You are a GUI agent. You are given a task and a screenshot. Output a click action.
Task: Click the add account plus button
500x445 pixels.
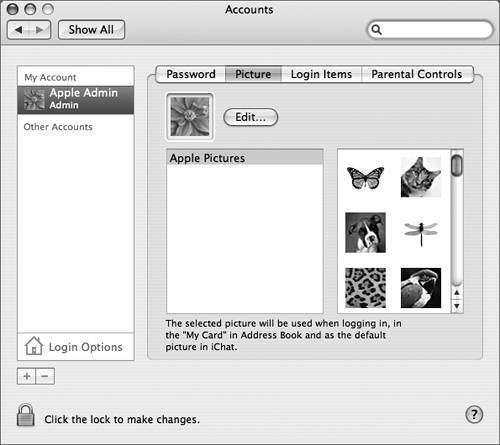[26, 376]
